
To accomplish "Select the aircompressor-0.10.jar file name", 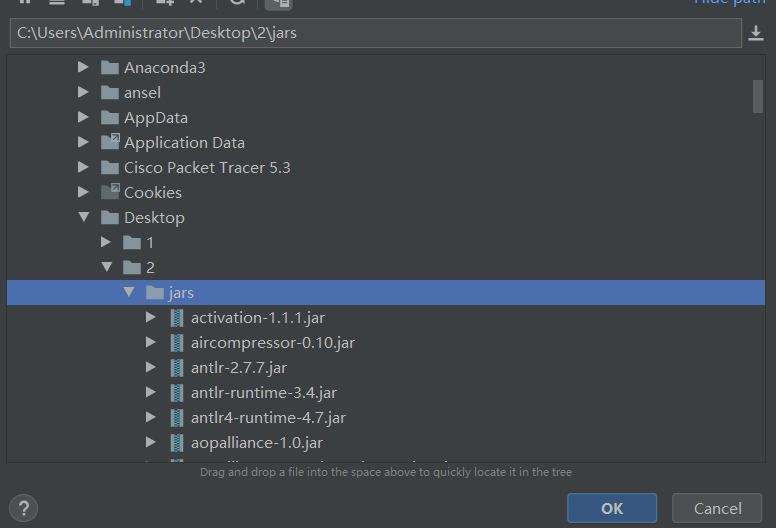I will 273,343.
